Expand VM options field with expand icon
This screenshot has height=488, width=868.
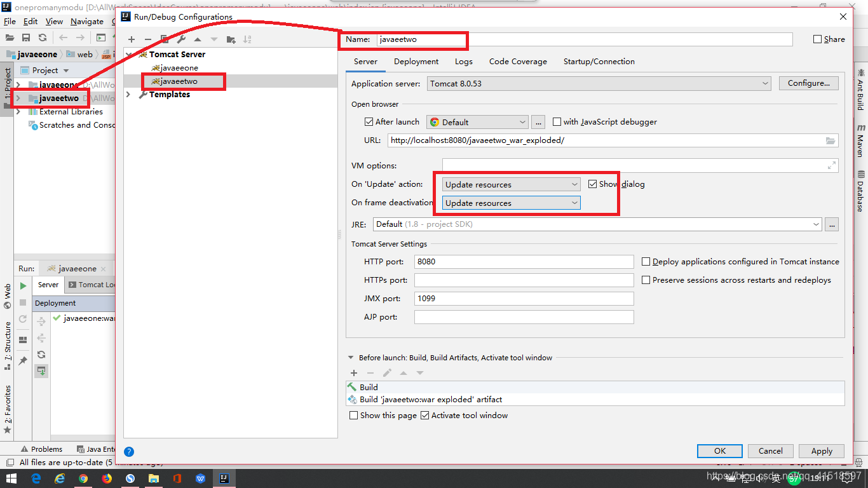[x=832, y=165]
